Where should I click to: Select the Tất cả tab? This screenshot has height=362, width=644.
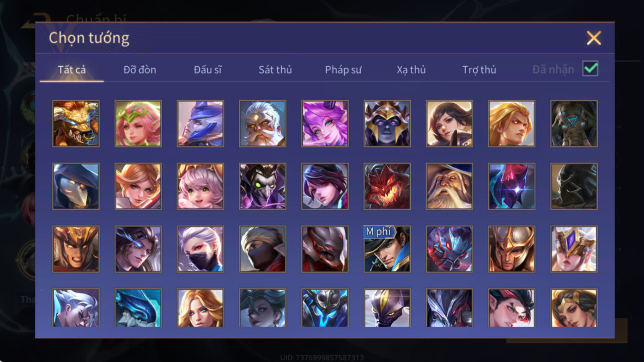pos(72,70)
